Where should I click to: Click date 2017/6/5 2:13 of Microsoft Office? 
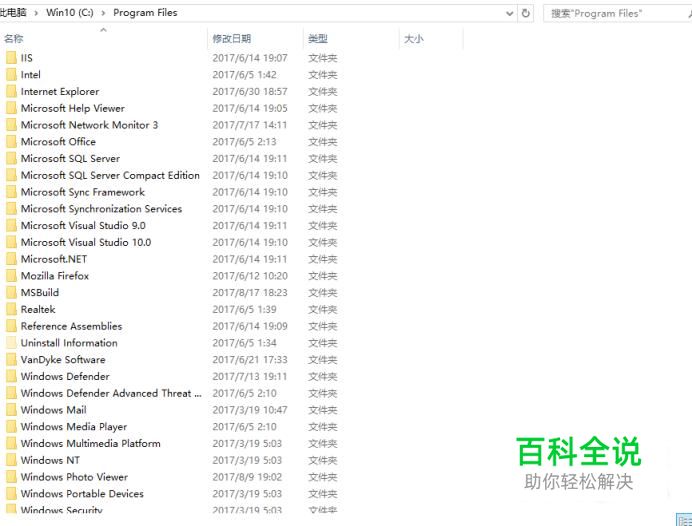[x=244, y=142]
